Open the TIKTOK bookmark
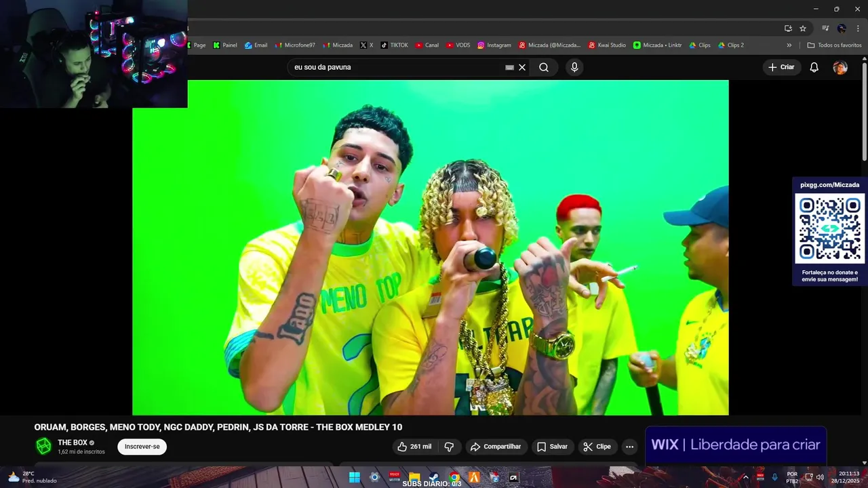868x488 pixels. tap(394, 45)
